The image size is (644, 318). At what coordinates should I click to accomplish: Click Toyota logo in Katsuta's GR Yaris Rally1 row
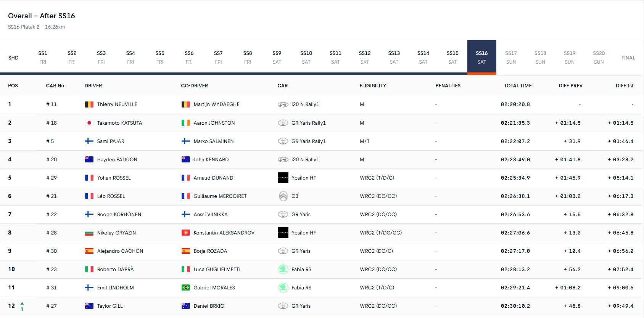click(x=283, y=123)
